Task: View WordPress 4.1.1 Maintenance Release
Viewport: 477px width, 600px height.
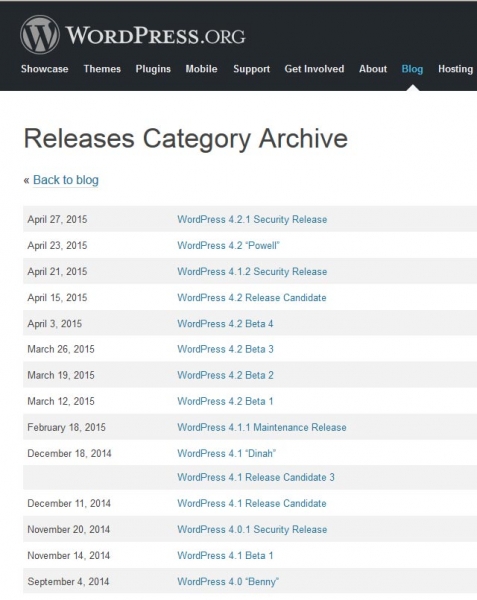Action: pos(262,427)
